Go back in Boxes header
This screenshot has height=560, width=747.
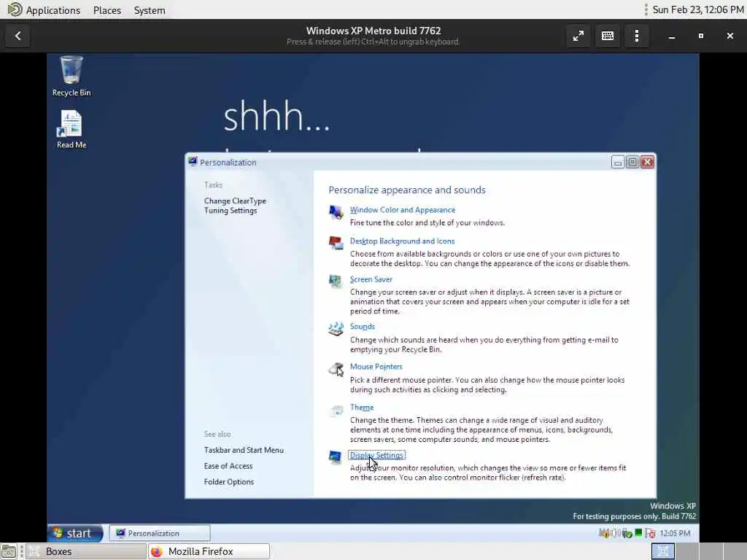(18, 36)
